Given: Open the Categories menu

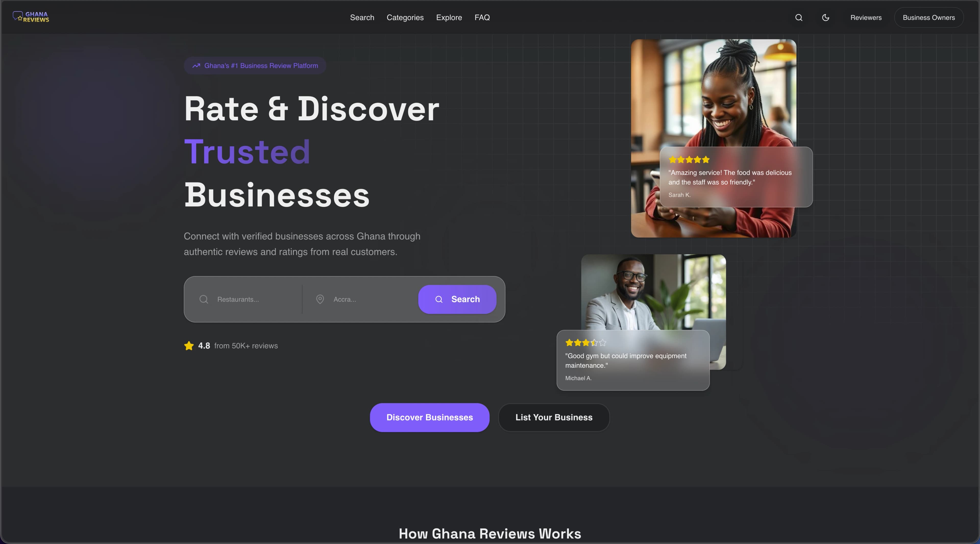Looking at the screenshot, I should click(405, 18).
